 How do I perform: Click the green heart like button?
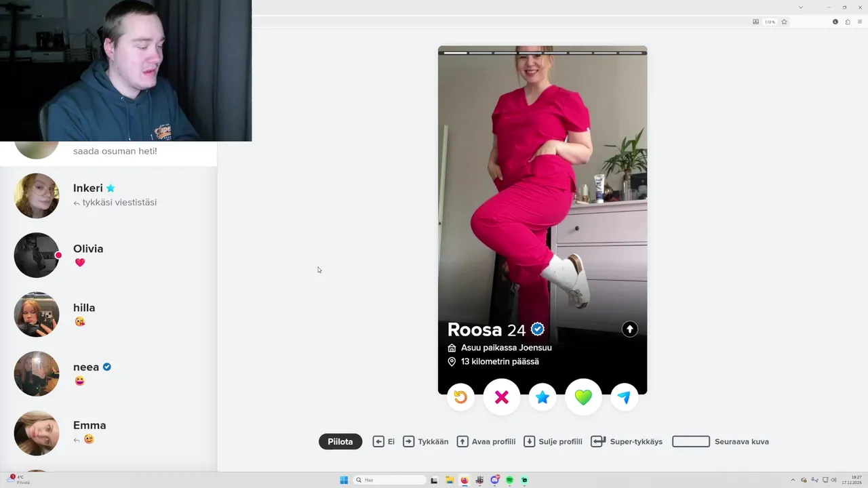click(x=583, y=397)
